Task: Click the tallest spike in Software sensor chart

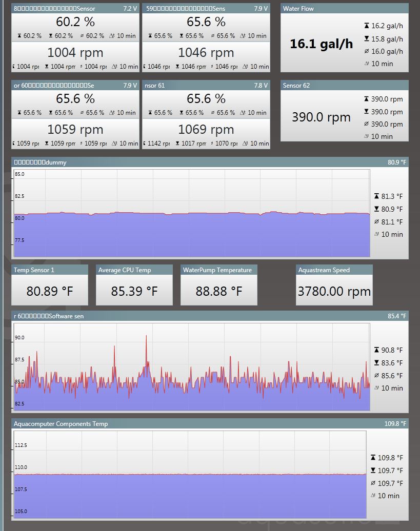Action: tap(146, 336)
